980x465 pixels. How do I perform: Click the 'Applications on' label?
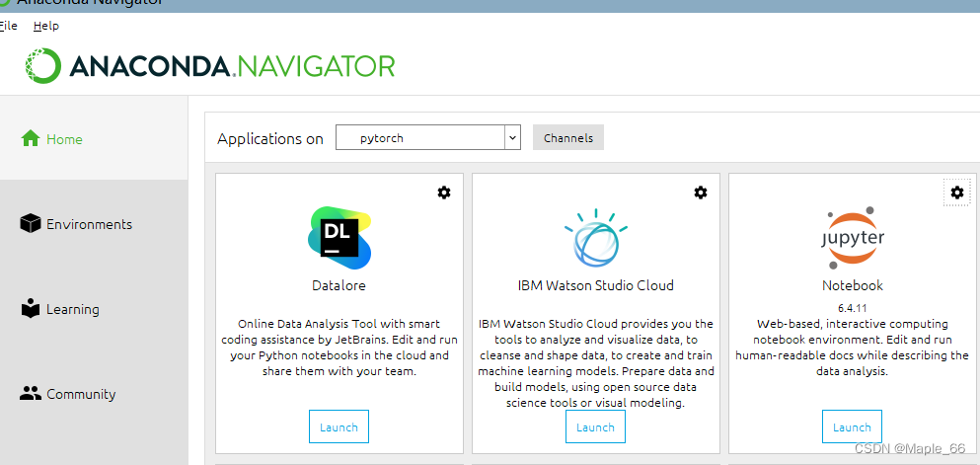click(270, 139)
